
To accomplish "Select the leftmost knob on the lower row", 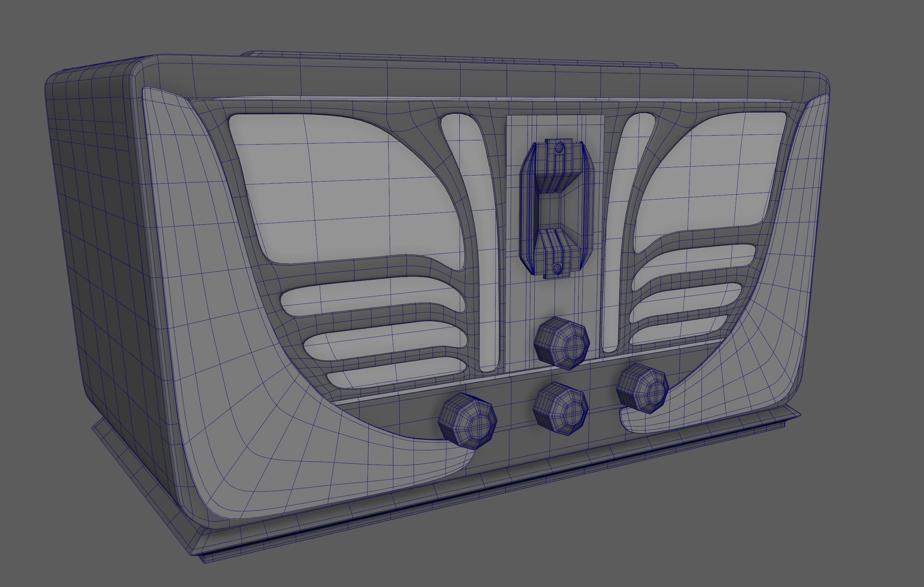I will point(467,421).
